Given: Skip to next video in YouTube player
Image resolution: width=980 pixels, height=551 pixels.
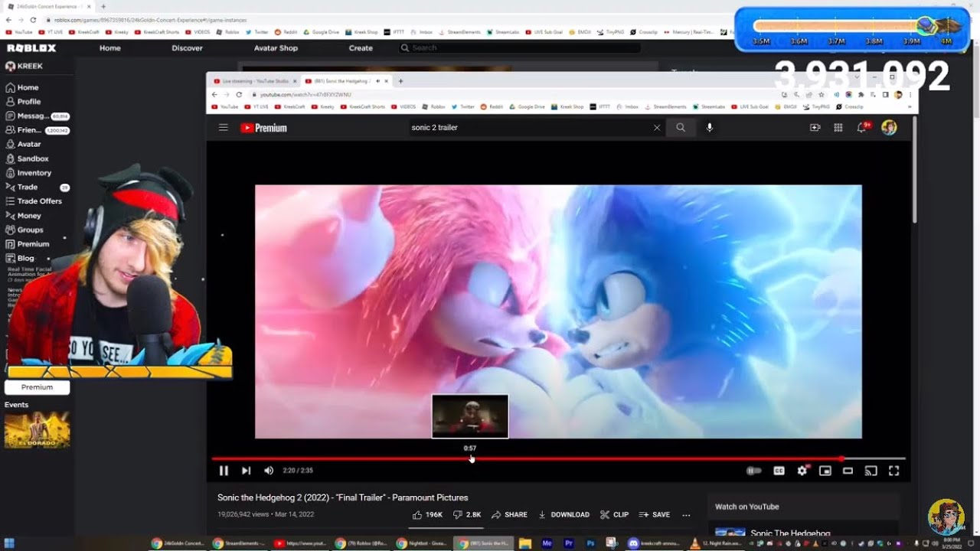Looking at the screenshot, I should click(x=246, y=471).
